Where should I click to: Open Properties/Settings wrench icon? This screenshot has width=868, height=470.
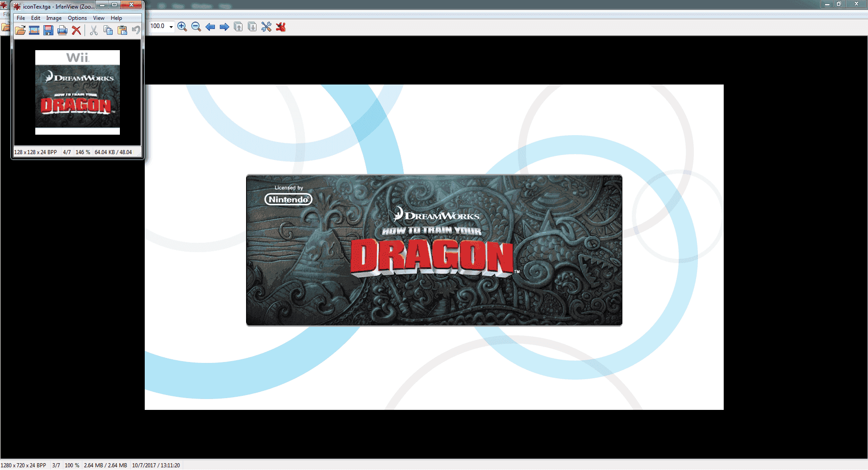pyautogui.click(x=266, y=27)
